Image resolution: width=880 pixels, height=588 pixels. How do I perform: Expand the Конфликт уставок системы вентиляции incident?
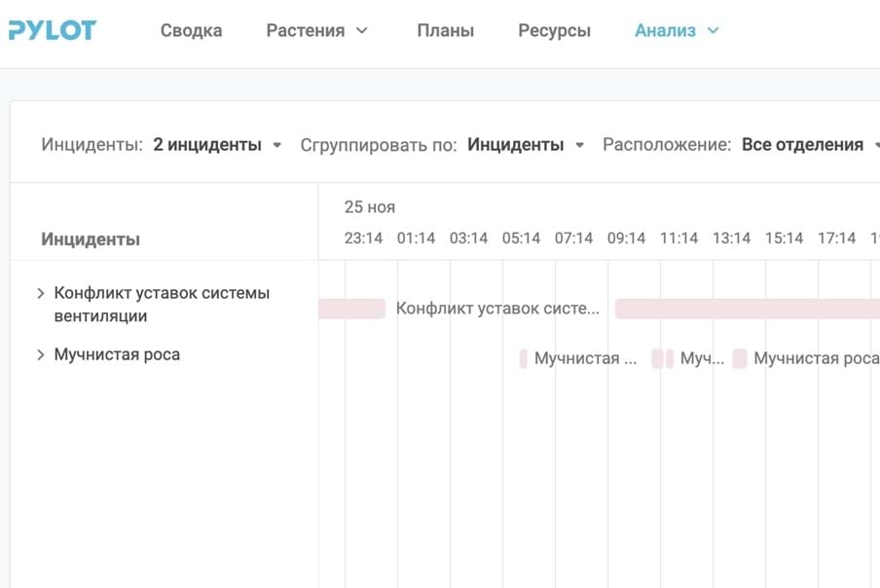41,293
